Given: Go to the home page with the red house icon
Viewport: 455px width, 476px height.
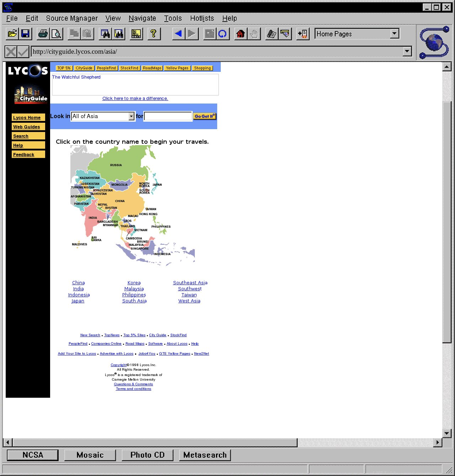Looking at the screenshot, I should coord(241,34).
